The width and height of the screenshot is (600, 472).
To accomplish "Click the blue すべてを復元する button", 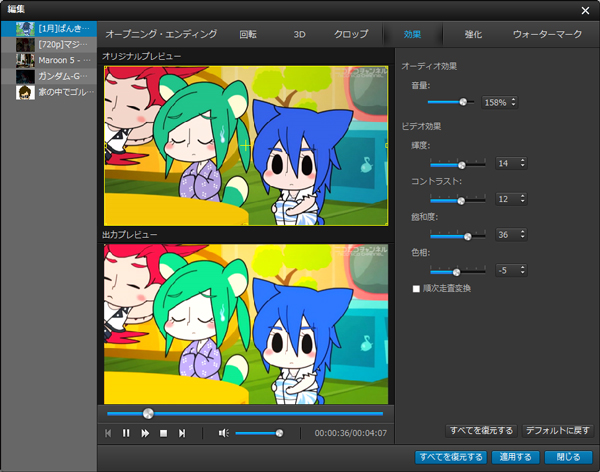I will (451, 457).
